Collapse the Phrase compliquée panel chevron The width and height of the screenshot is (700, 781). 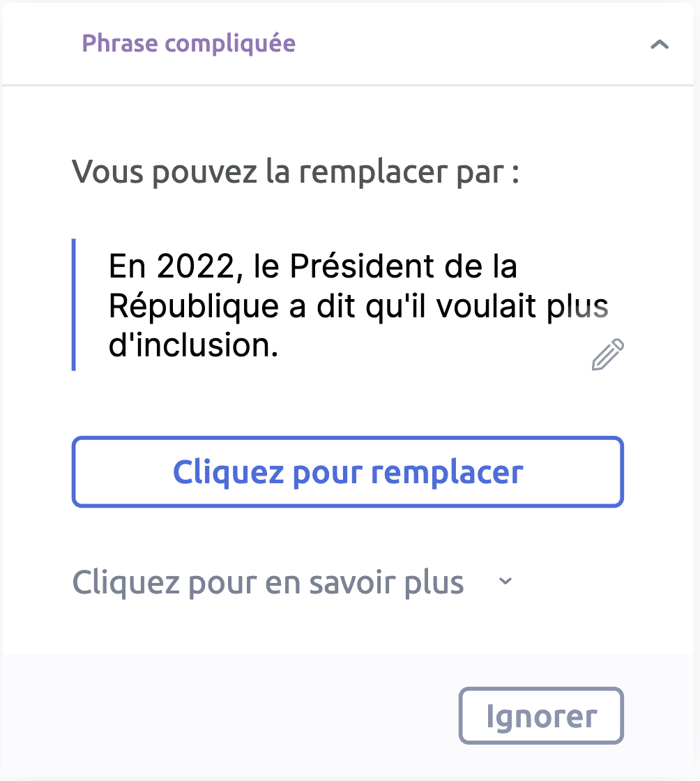(659, 45)
